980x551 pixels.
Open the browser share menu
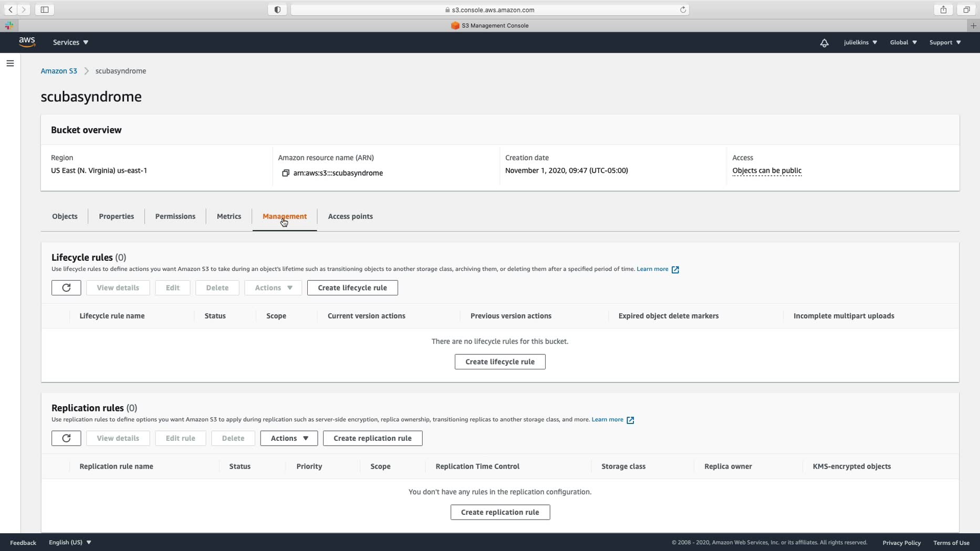click(944, 9)
